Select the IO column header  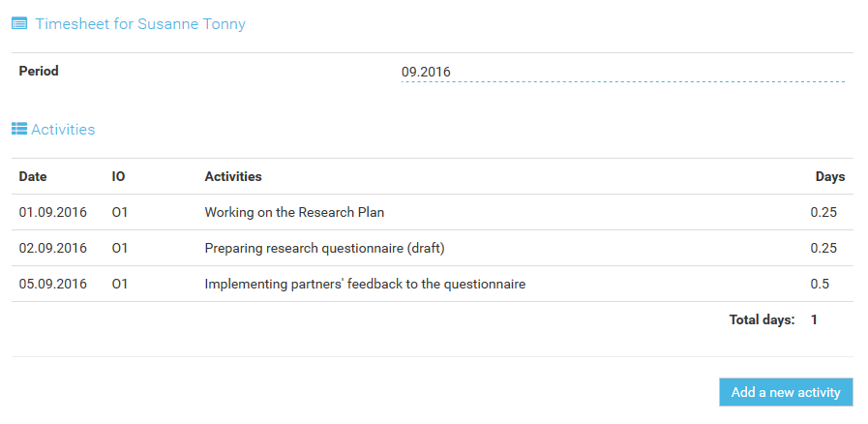[x=118, y=176]
